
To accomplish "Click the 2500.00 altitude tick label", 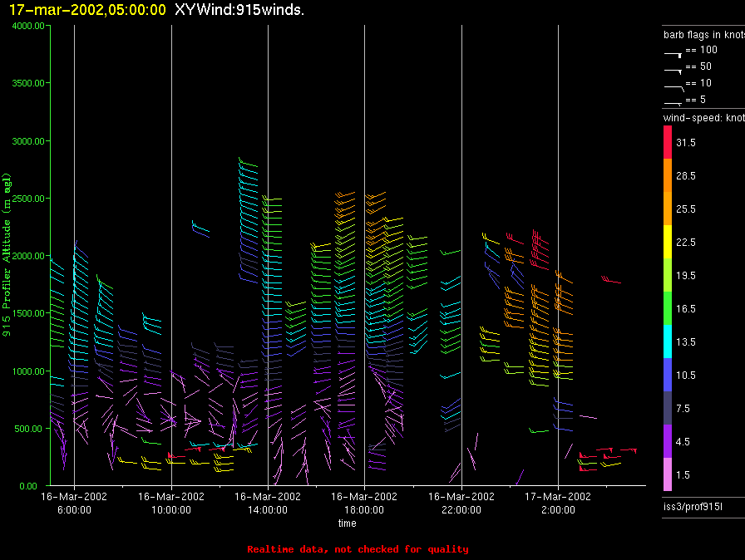I will point(28,199).
